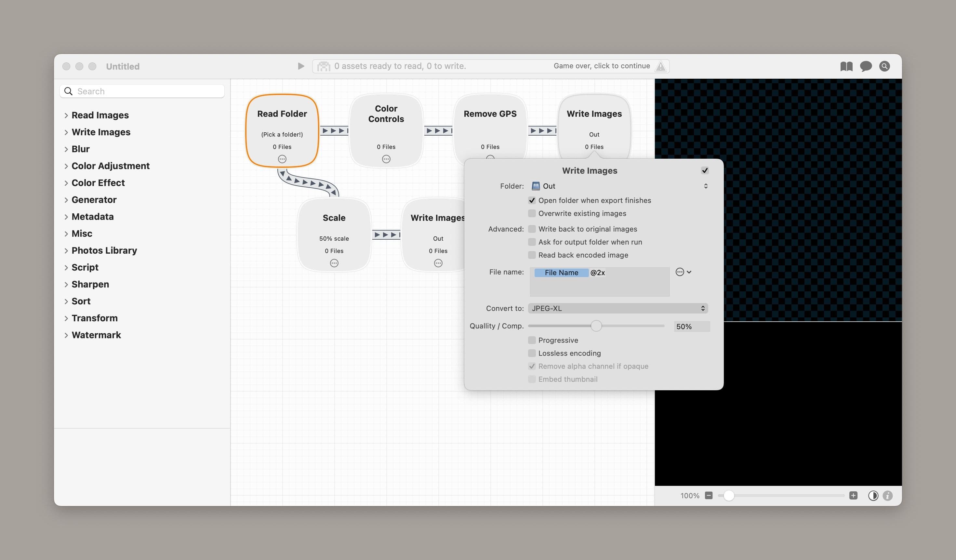
Task: Open the feedback speech bubble icon
Action: (x=866, y=66)
